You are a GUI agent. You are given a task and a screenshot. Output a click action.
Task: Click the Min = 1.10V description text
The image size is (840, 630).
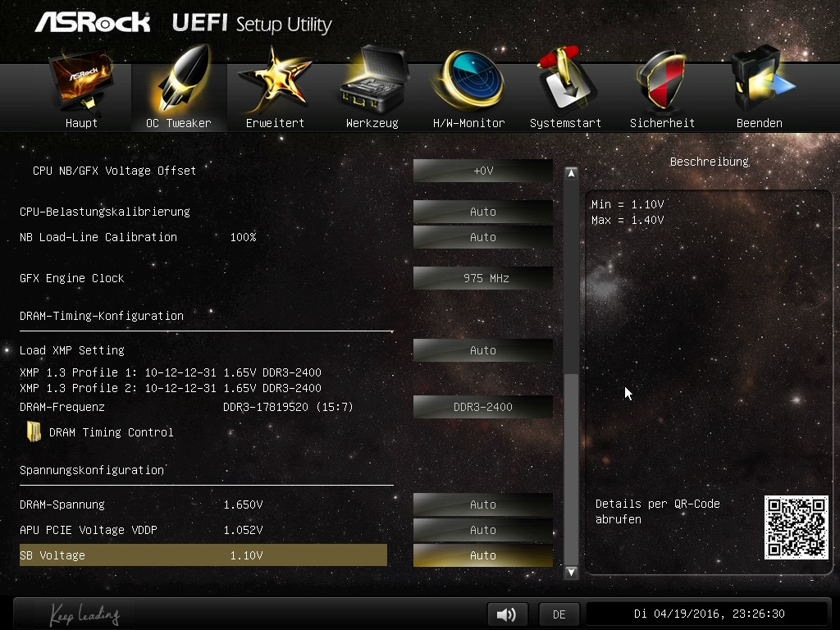(x=628, y=204)
